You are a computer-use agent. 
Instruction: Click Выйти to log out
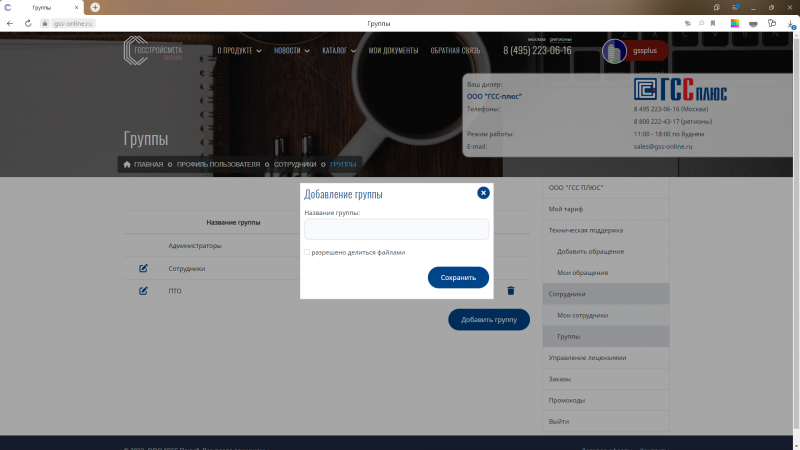(x=606, y=421)
